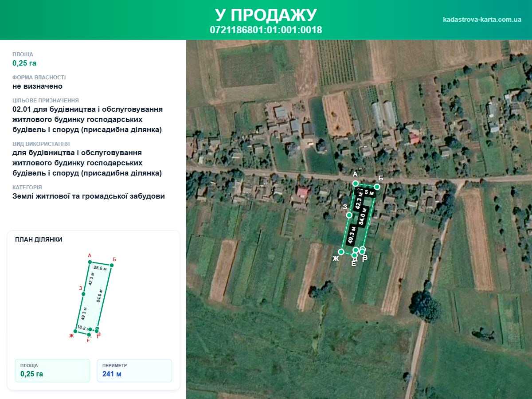The height and width of the screenshot is (399, 532).
Task: Click the У ПРОДАЖУ header title
Action: [x=266, y=15]
